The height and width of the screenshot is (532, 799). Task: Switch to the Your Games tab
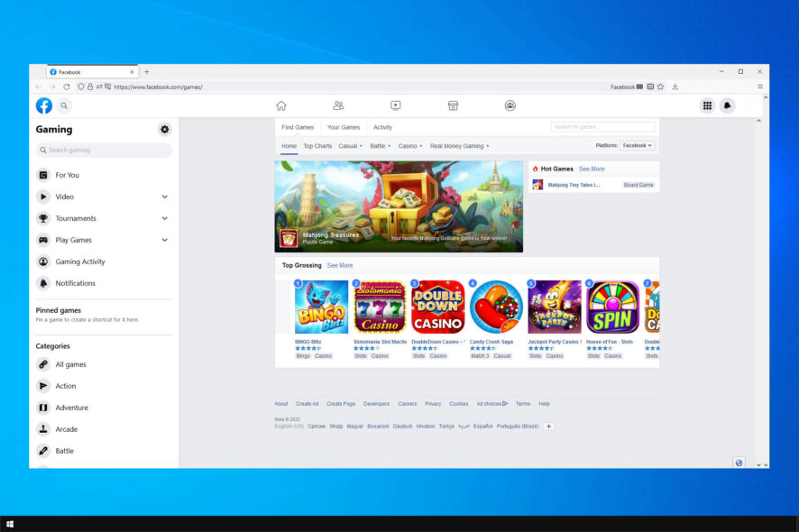344,127
